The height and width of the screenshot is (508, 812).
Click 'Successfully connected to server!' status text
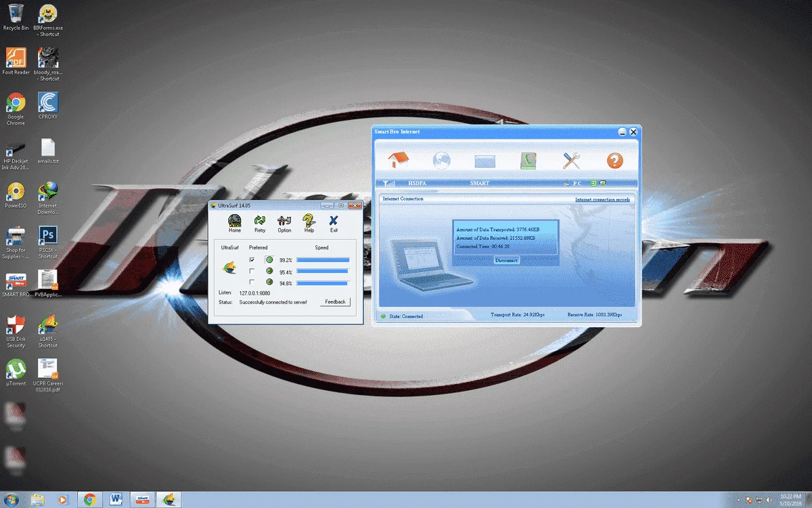(x=273, y=302)
